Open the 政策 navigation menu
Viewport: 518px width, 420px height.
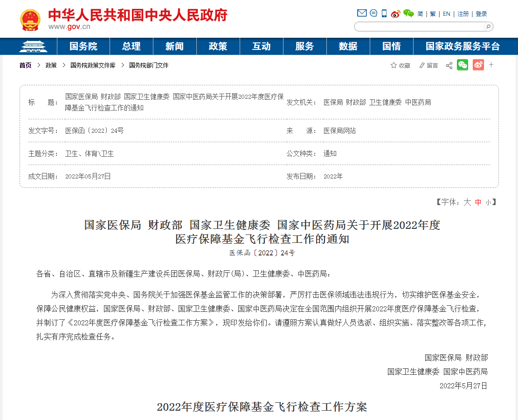[x=218, y=47]
